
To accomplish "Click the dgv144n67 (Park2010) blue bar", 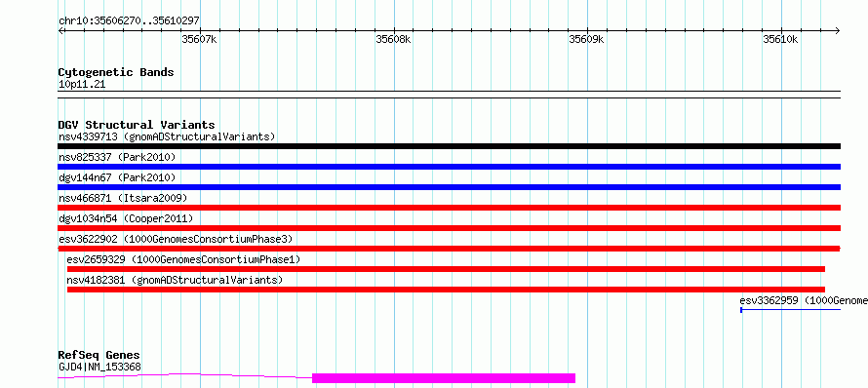I will point(449,187).
